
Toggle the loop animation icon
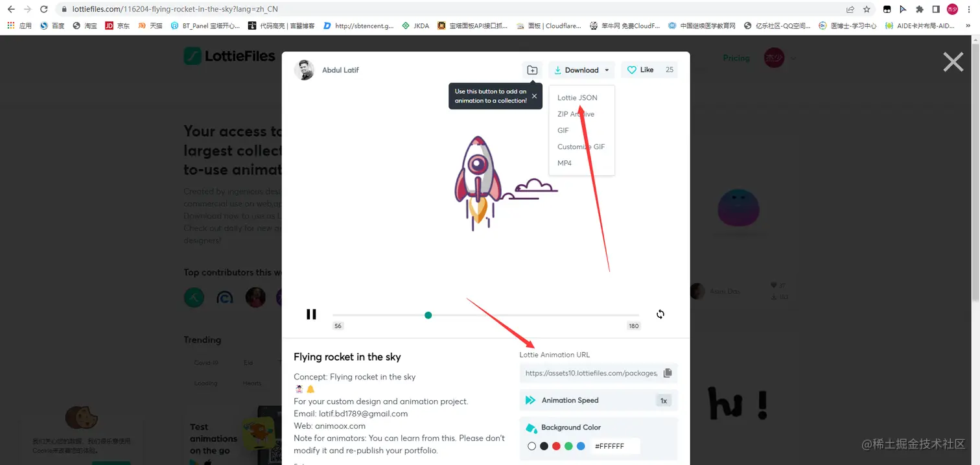[660, 315]
